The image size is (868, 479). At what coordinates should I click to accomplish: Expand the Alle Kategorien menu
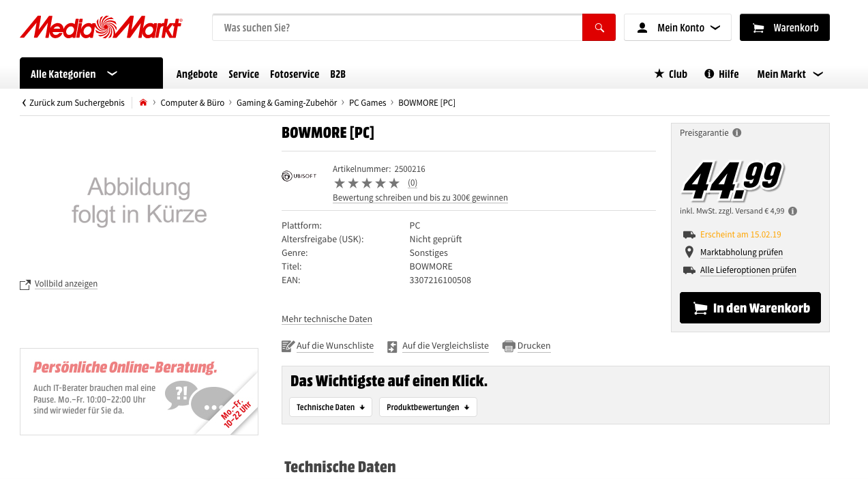(x=91, y=74)
